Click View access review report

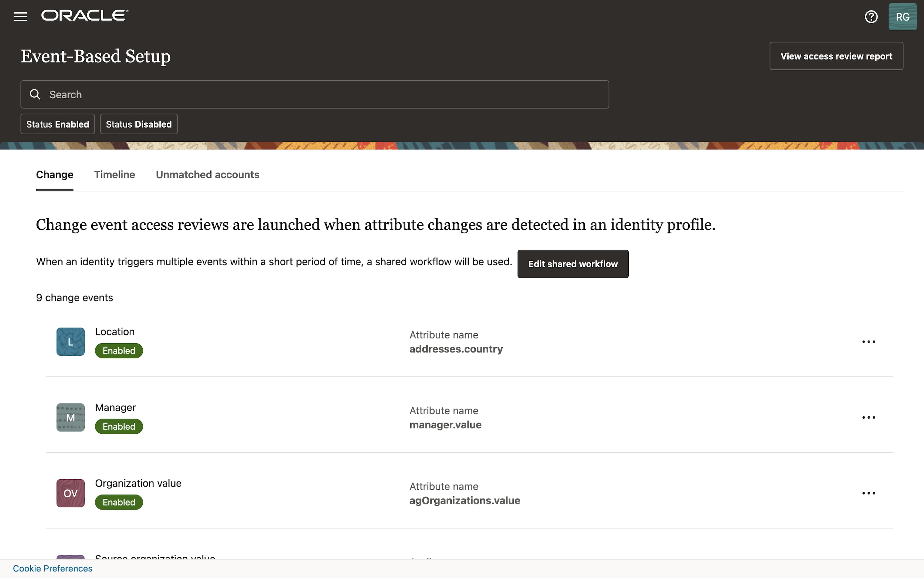pos(836,56)
